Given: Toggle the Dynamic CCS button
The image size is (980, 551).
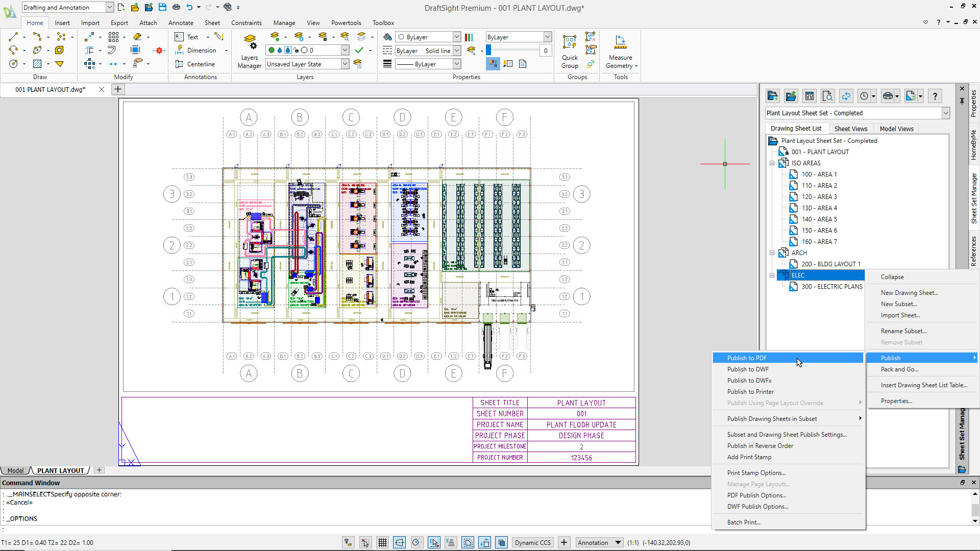Looking at the screenshot, I should click(x=532, y=542).
